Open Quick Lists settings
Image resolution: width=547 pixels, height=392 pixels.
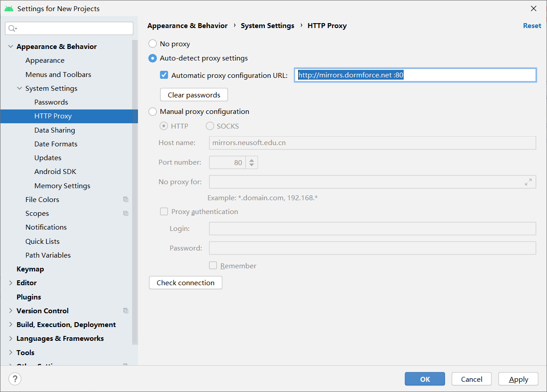coord(42,241)
